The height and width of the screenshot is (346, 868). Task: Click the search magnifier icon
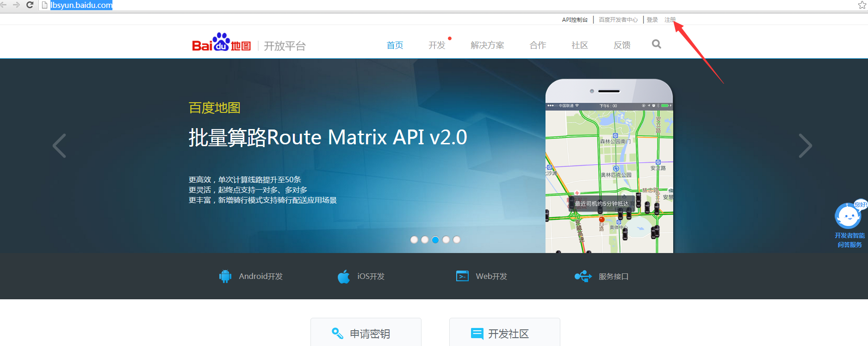click(x=657, y=44)
